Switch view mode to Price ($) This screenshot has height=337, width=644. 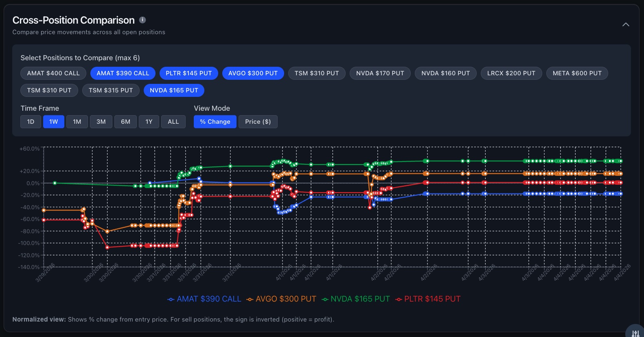coord(258,122)
